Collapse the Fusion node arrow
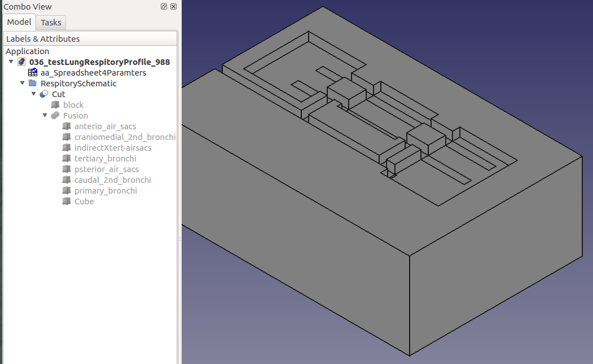Viewport: 593px width, 364px height. point(45,116)
